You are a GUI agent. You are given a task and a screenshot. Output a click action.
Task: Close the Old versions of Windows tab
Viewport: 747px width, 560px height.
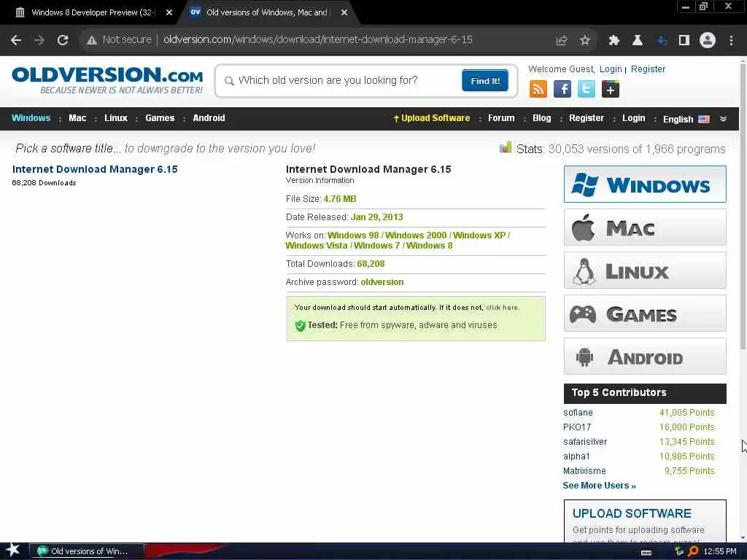point(344,12)
